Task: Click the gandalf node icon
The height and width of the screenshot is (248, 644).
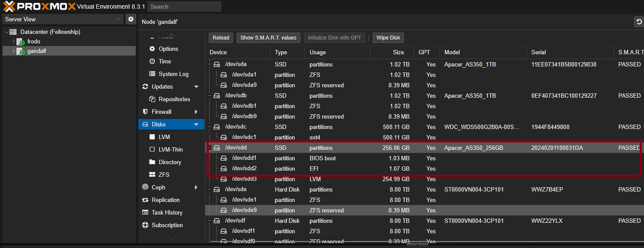Action: (20, 51)
